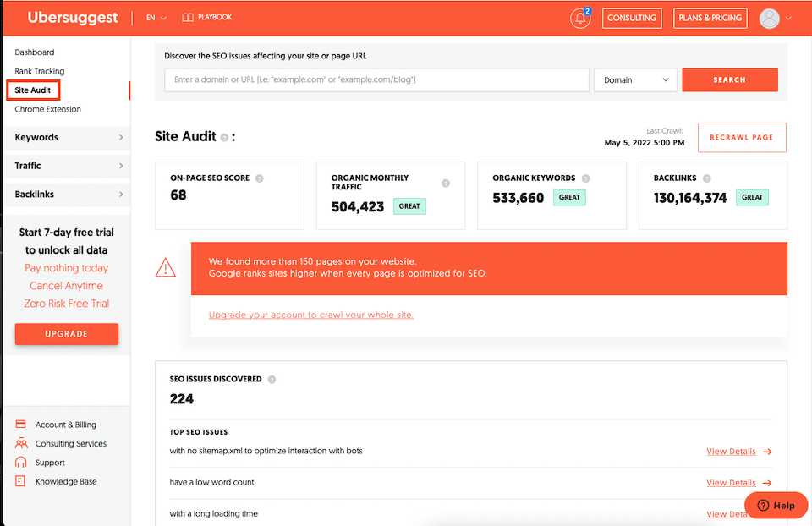
Task: Select the Consulting Services people icon
Action: [19, 443]
